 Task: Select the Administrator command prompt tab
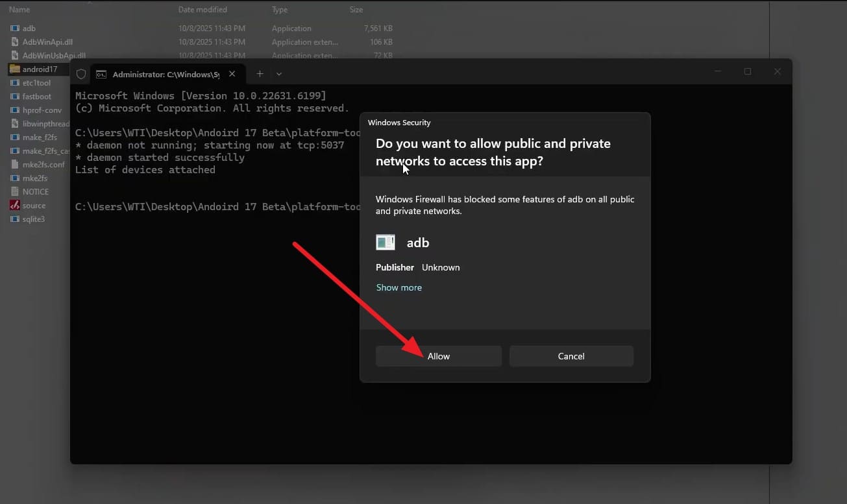(x=167, y=74)
